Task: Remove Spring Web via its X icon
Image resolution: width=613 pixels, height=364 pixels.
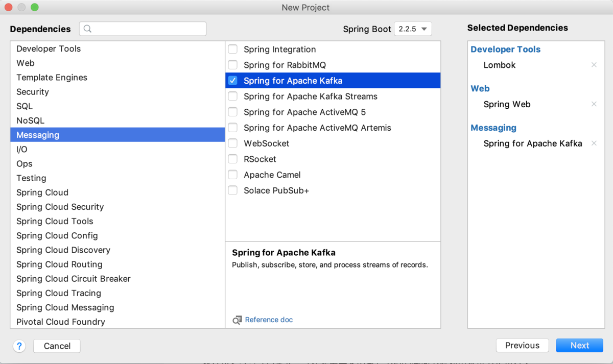Action: coord(594,104)
